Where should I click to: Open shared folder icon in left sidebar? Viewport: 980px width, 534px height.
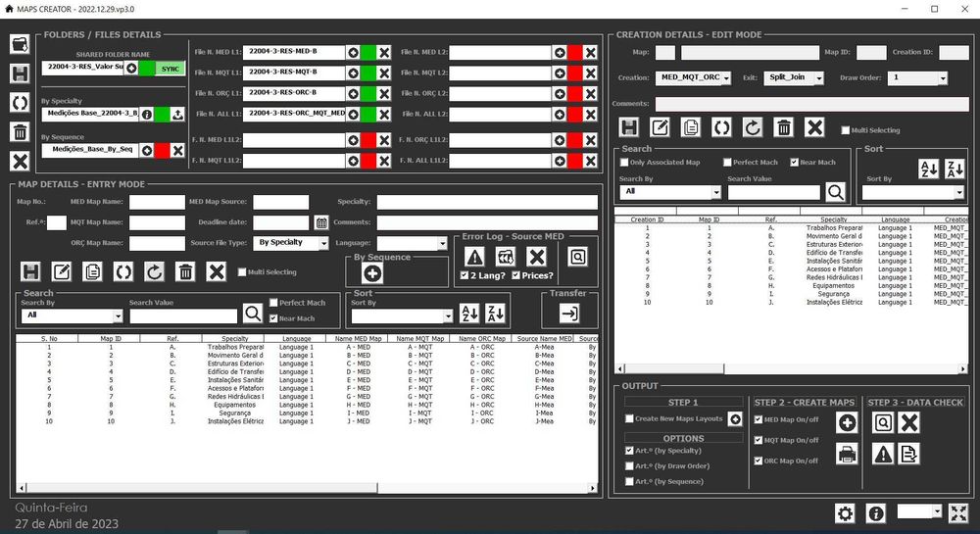click(20, 44)
